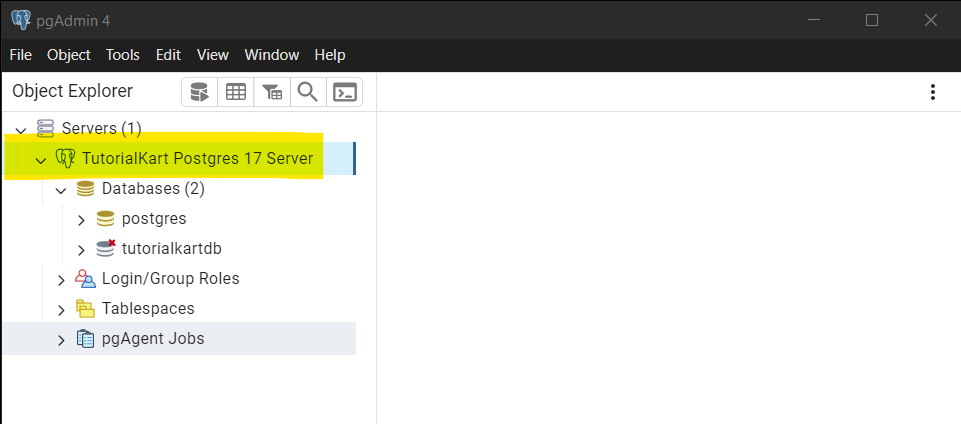Select the Tablespaces label

(148, 308)
